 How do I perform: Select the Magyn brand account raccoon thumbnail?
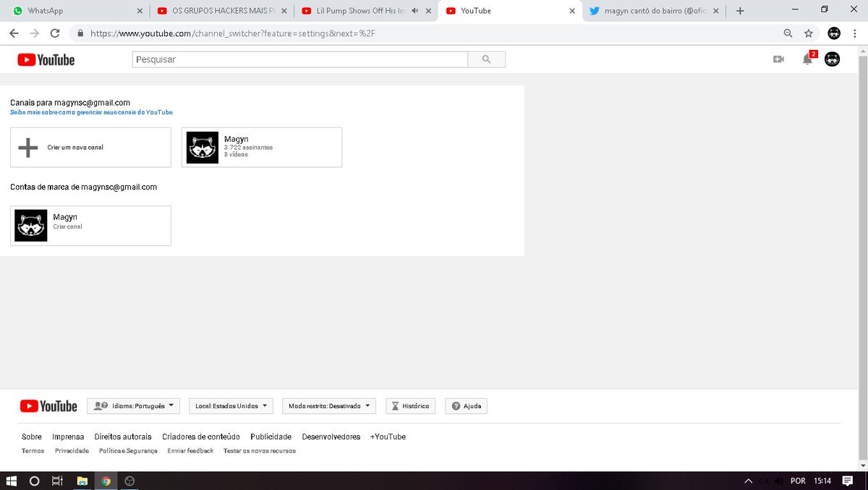tap(31, 225)
